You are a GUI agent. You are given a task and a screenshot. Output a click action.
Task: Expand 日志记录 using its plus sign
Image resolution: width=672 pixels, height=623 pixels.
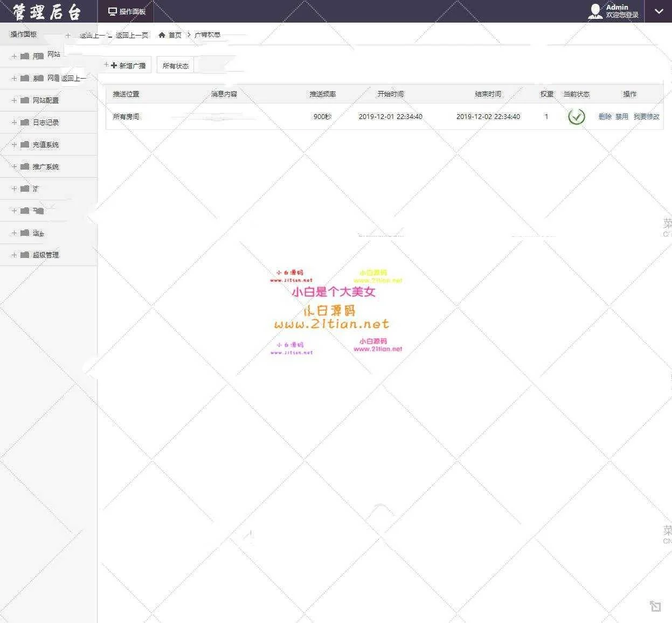pos(15,122)
